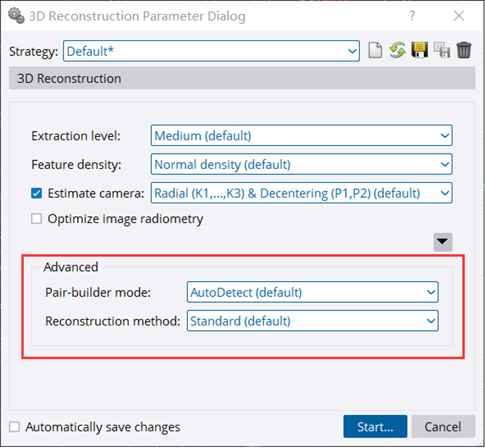The image size is (485, 448).
Task: Click the new strategy blank page icon
Action: (x=375, y=51)
